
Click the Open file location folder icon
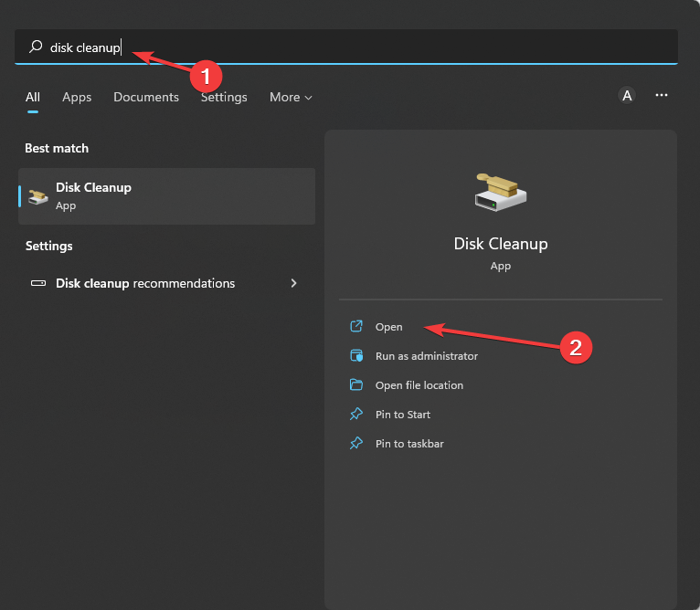(x=356, y=384)
